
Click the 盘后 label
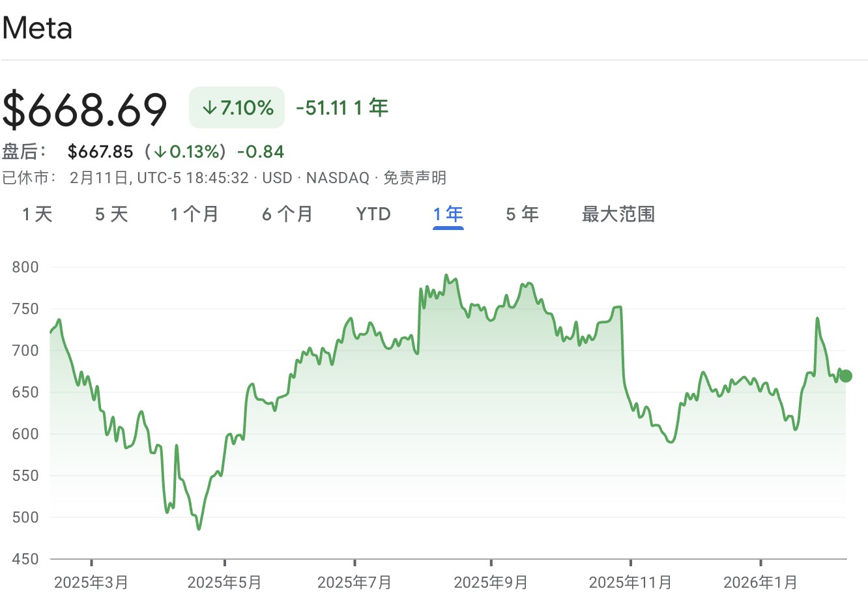(x=24, y=152)
